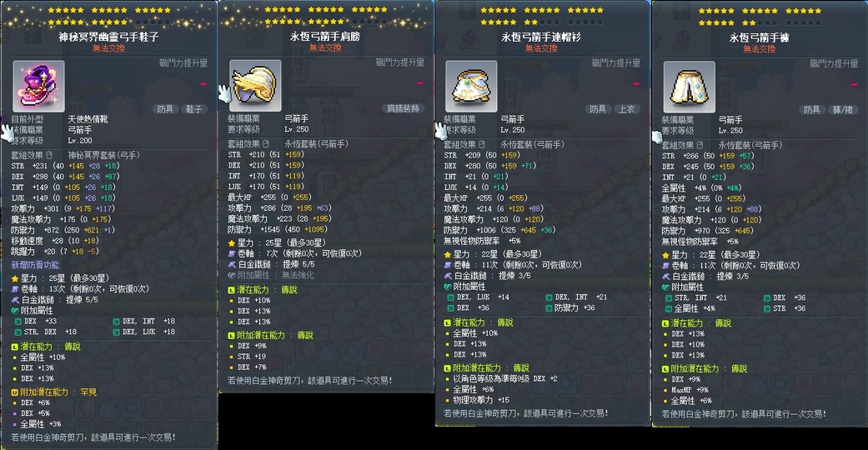Click the 神秘冥界幽靈弓手鞋子 item title
Image resolution: width=868 pixels, height=450 pixels.
(109, 37)
